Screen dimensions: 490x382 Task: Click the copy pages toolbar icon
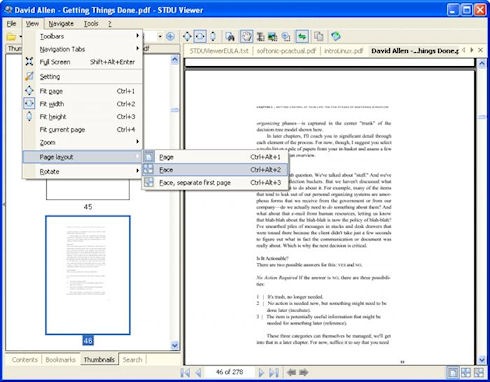319,36
